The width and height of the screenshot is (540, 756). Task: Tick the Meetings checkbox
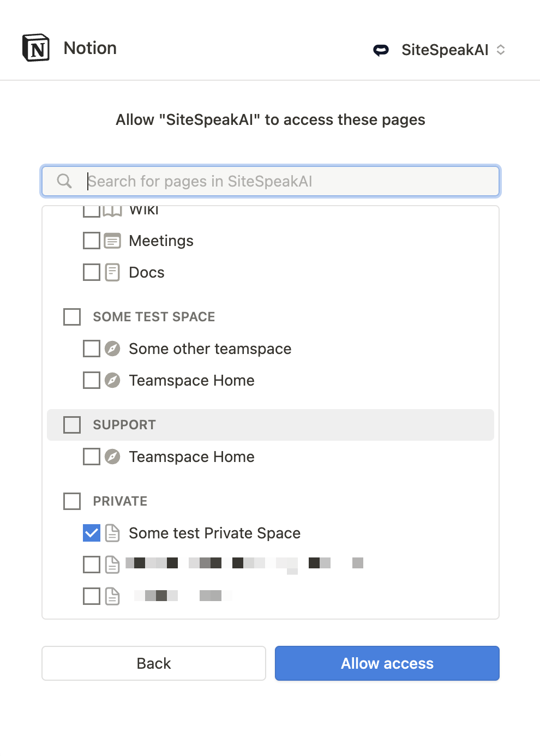click(x=92, y=241)
